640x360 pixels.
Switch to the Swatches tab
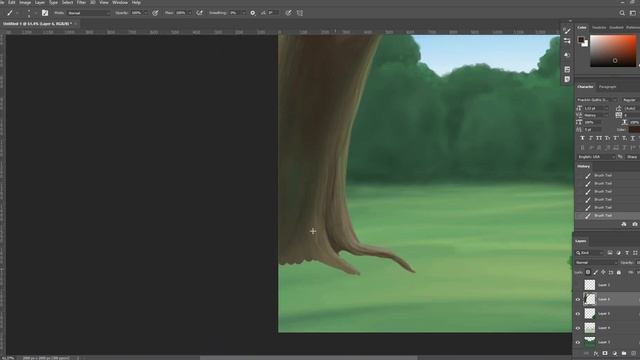coord(599,28)
